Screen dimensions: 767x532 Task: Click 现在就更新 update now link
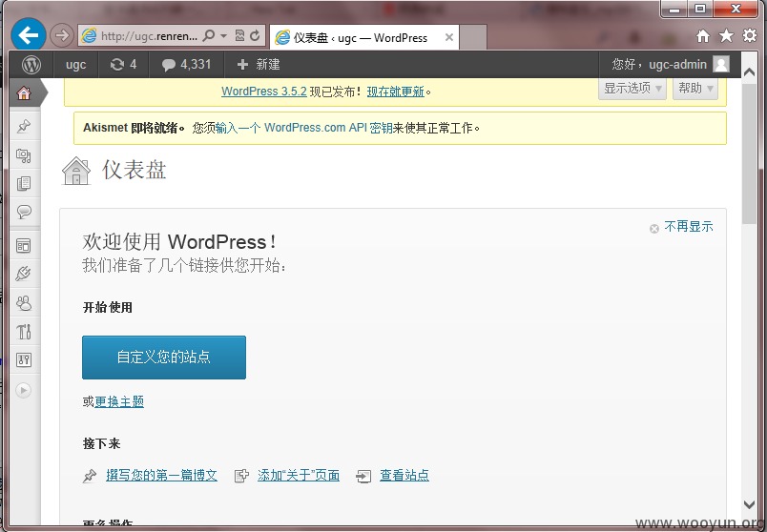[x=396, y=92]
